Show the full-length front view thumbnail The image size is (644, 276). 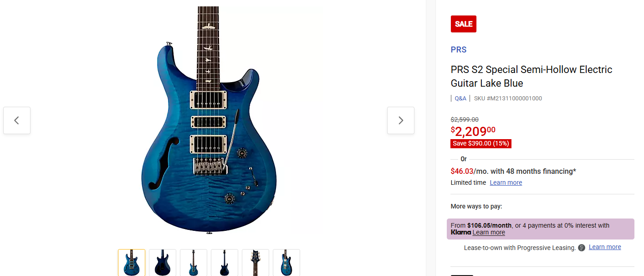point(194,263)
